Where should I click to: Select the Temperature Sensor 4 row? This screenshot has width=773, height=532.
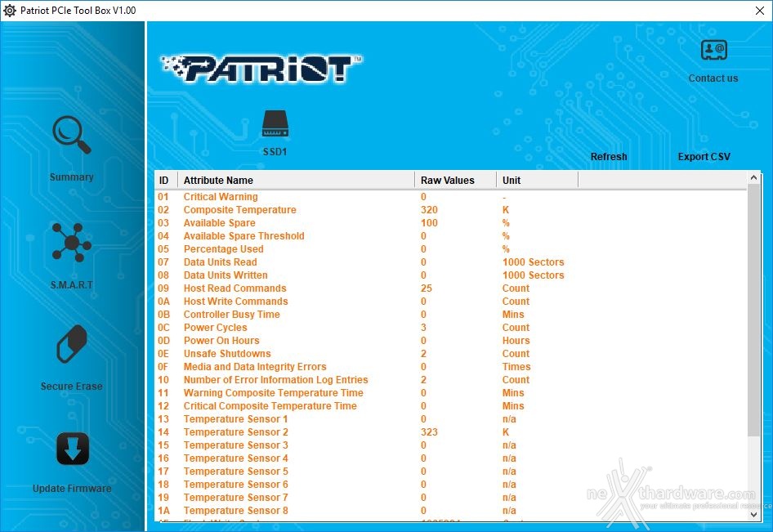click(x=450, y=458)
